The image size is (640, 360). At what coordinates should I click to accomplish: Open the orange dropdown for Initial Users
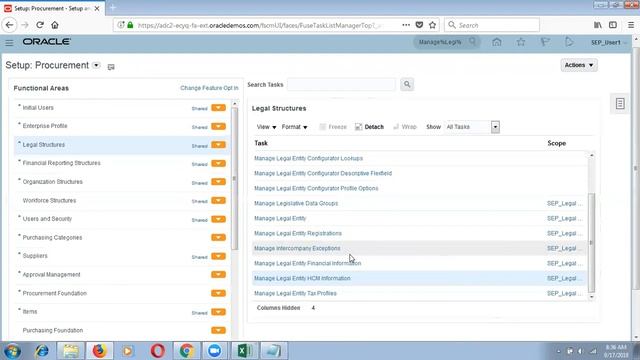coord(218,108)
